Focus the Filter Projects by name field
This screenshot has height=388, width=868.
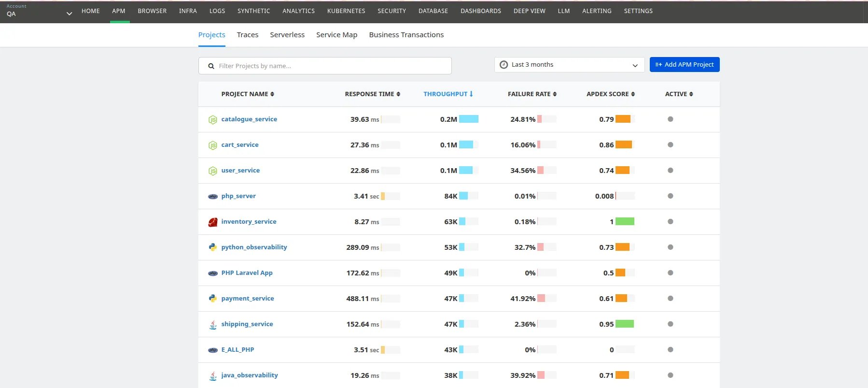pos(325,66)
